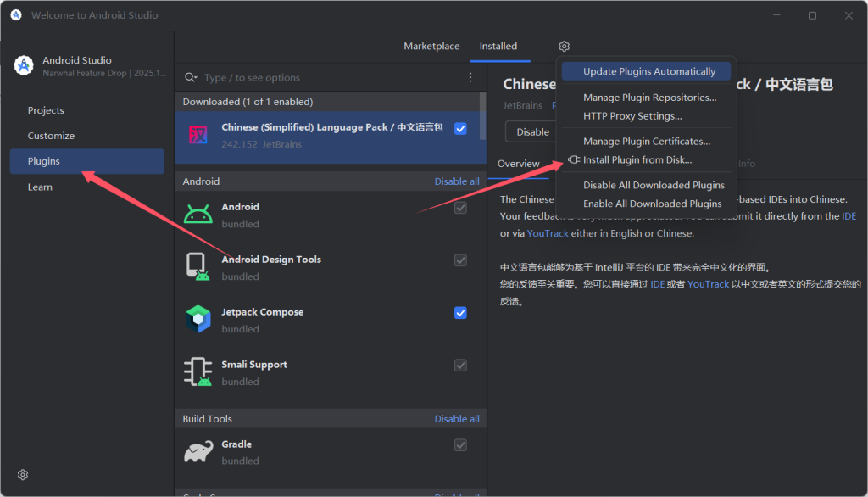The height and width of the screenshot is (497, 868).
Task: Open the settings gear at bottom-left corner
Action: click(x=23, y=475)
